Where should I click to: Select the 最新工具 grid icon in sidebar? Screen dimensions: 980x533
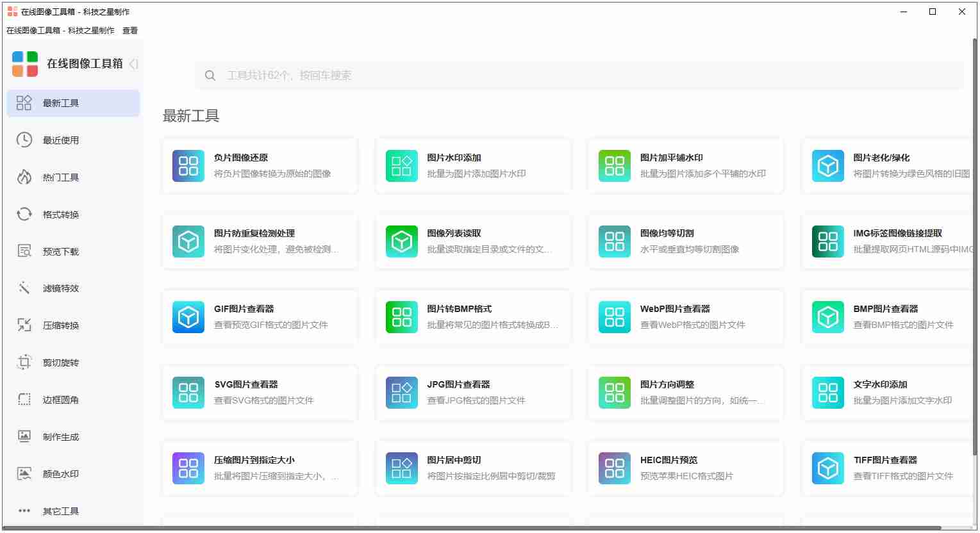24,102
